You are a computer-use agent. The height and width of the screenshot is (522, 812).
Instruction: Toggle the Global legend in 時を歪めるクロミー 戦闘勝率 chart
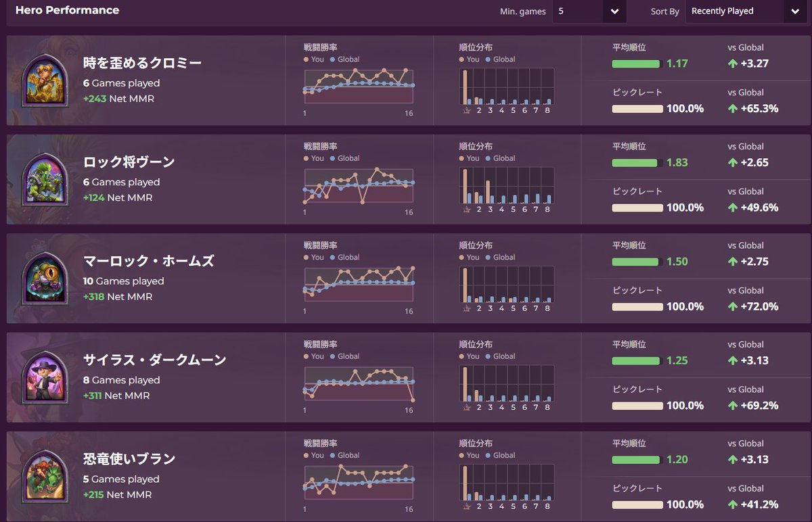click(x=345, y=60)
